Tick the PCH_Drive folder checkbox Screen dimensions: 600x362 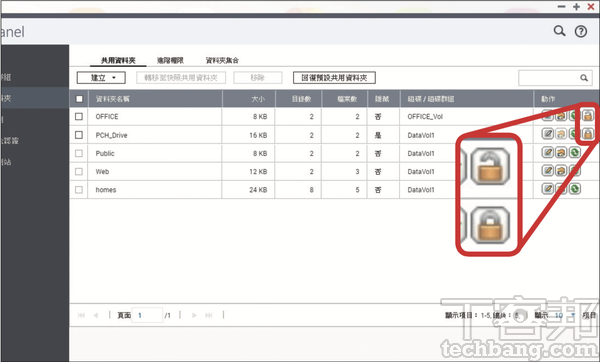click(79, 135)
